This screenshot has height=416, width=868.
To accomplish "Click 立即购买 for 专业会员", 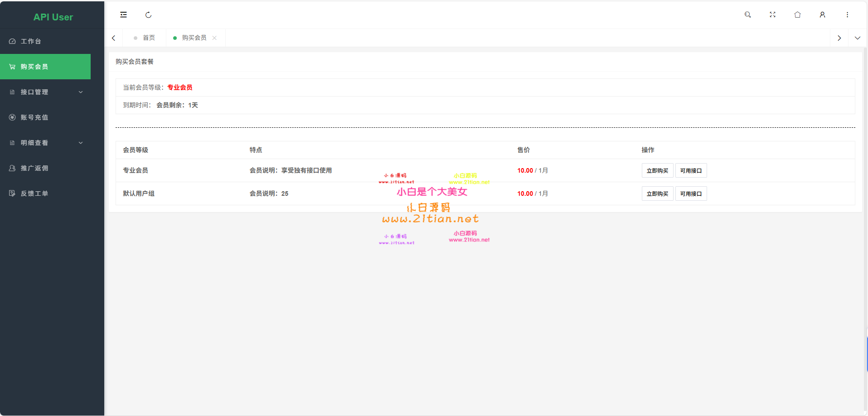I will coord(657,171).
